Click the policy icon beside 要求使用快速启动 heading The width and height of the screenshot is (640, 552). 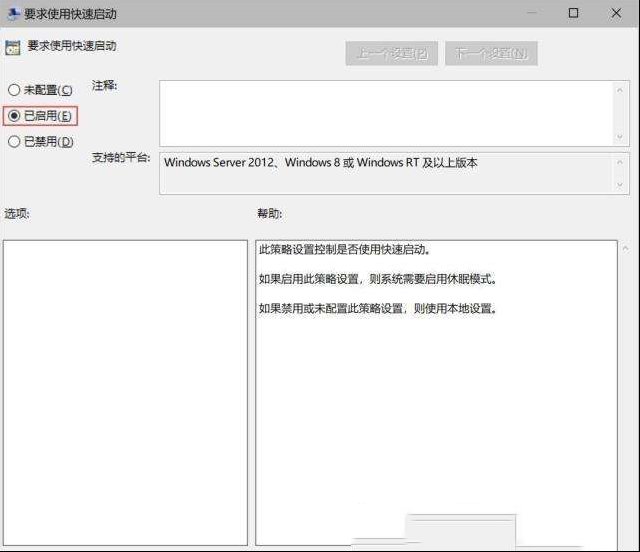13,48
